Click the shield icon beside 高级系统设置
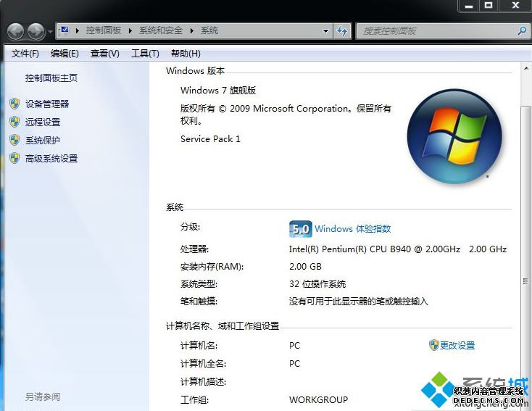532x411 pixels. coord(14,158)
